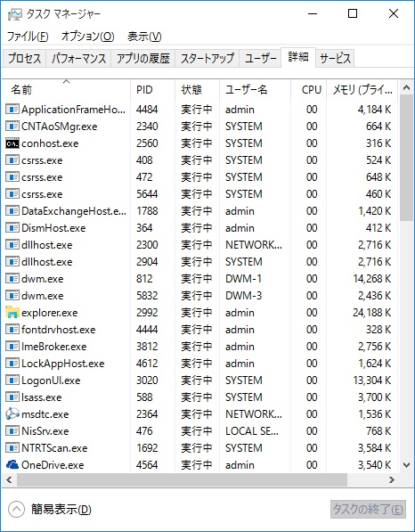This screenshot has width=415, height=532.
Task: Switch to the スタートアップ tab
Action: tap(207, 59)
